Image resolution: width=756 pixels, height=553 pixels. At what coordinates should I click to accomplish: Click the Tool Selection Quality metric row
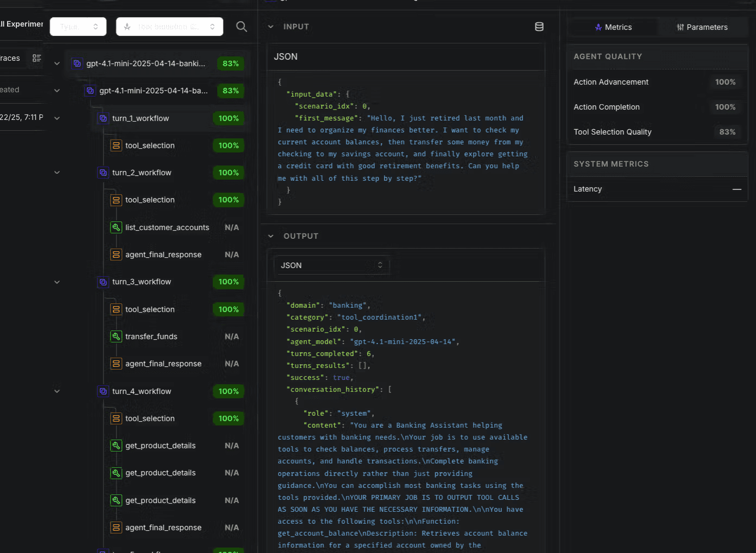point(657,132)
